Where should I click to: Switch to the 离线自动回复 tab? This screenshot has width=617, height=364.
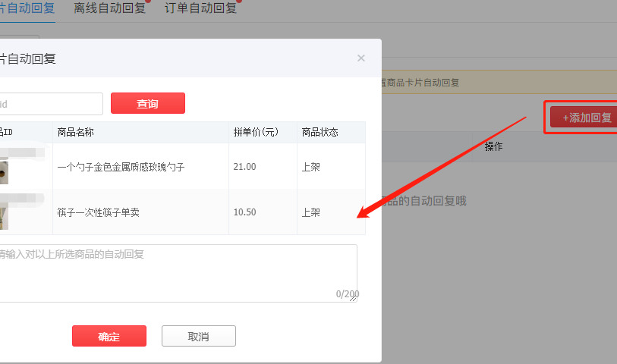pos(109,8)
